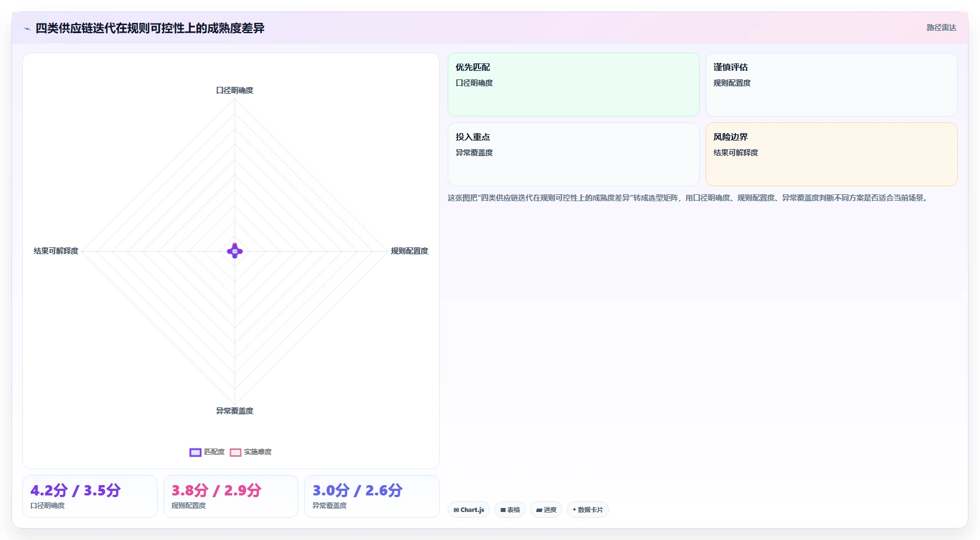Select the 谨慎评估 card
Viewport: 980px width, 540px height.
[x=831, y=85]
